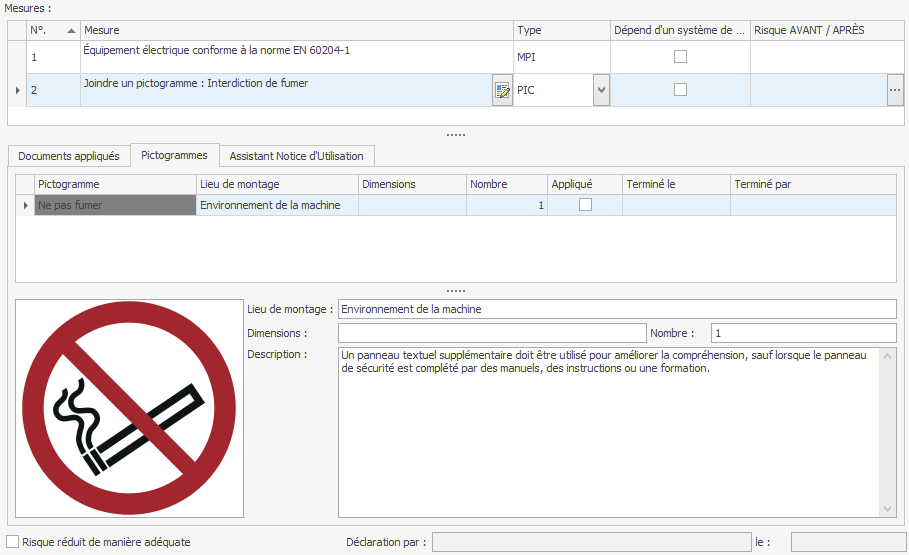Click the edit icon in the Mesure row 2
909x555 pixels.
pyautogui.click(x=502, y=90)
